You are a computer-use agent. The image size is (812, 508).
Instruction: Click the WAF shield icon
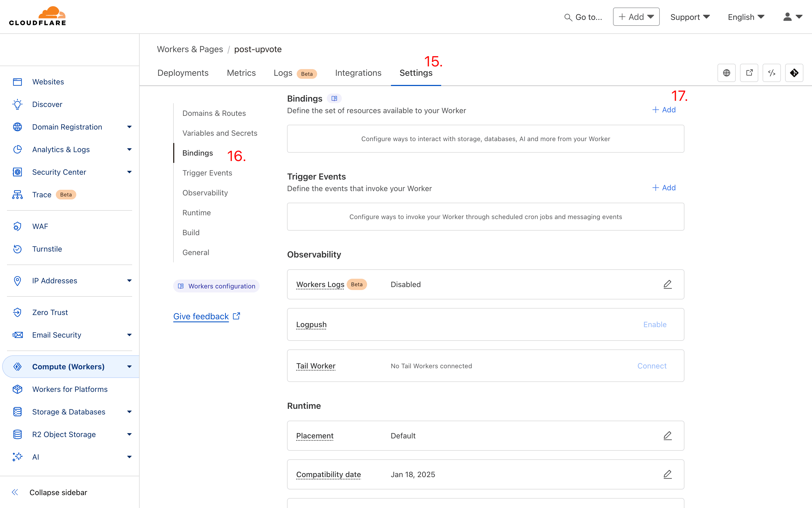(17, 226)
